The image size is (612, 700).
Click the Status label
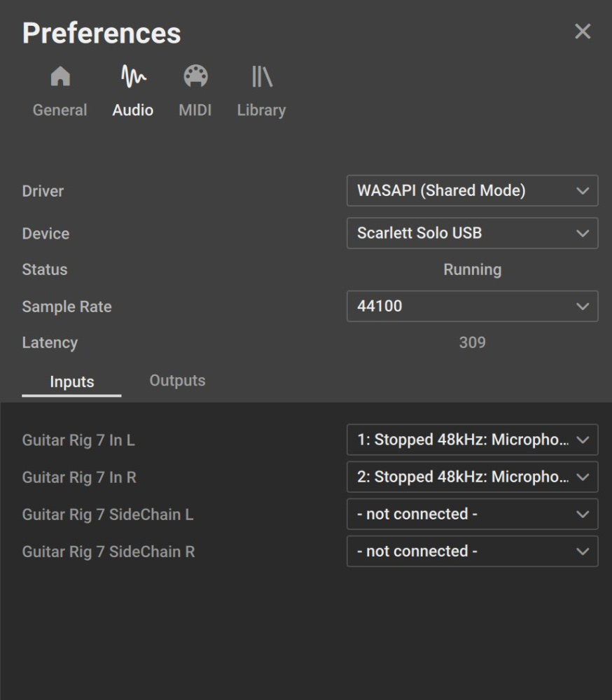[45, 269]
